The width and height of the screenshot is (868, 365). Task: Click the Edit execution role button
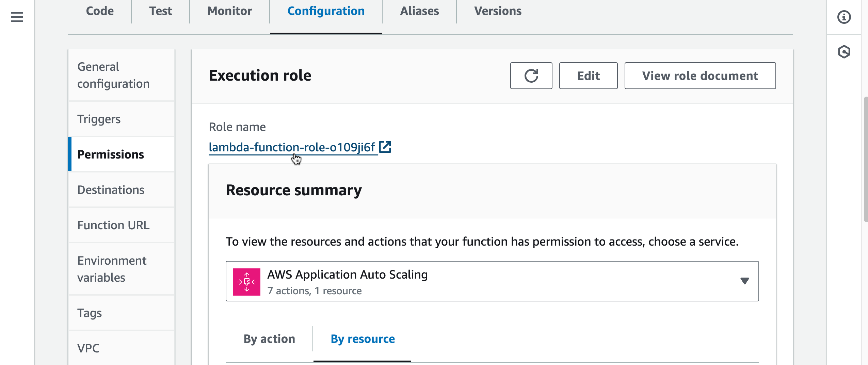point(588,76)
